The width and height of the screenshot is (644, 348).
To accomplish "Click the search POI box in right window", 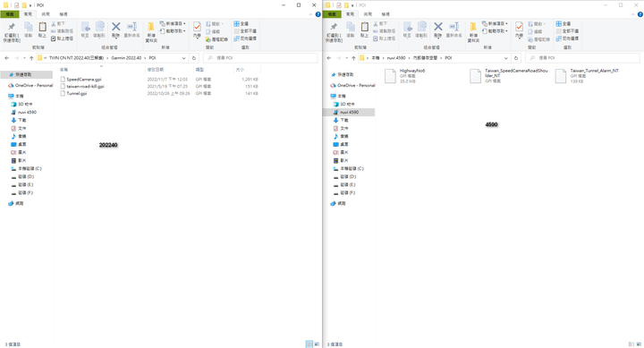I will pos(583,58).
